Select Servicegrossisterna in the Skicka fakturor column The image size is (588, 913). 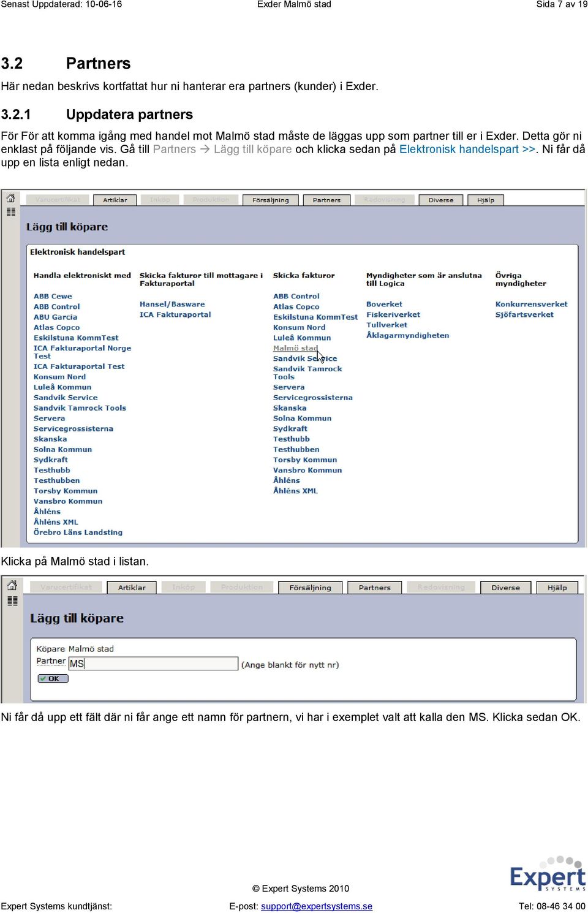pos(313,398)
